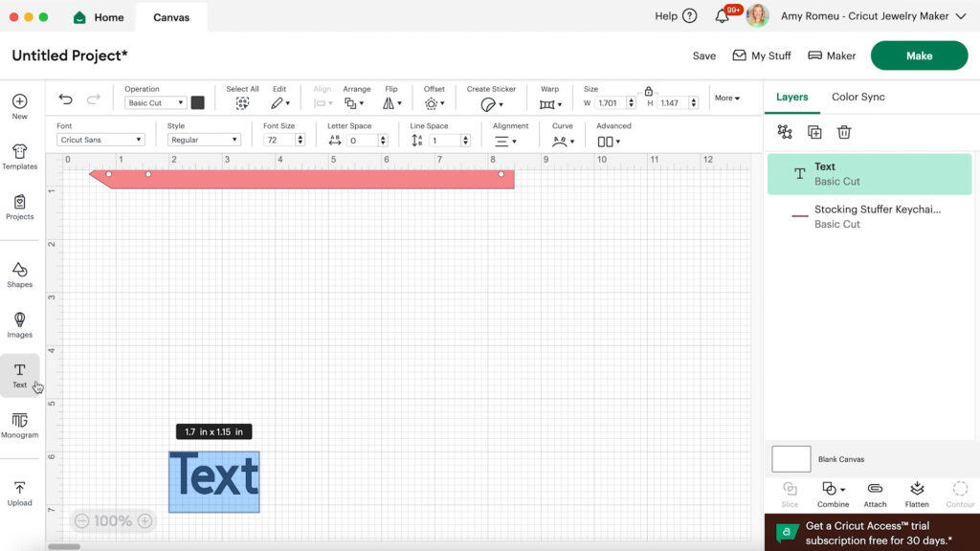Open the New project tool
This screenshot has height=551, width=980.
click(x=19, y=106)
